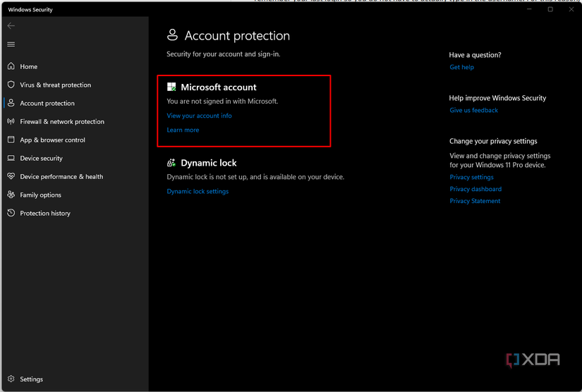582x392 pixels.
Task: Click the Firewall & network antenna icon
Action: (x=11, y=121)
